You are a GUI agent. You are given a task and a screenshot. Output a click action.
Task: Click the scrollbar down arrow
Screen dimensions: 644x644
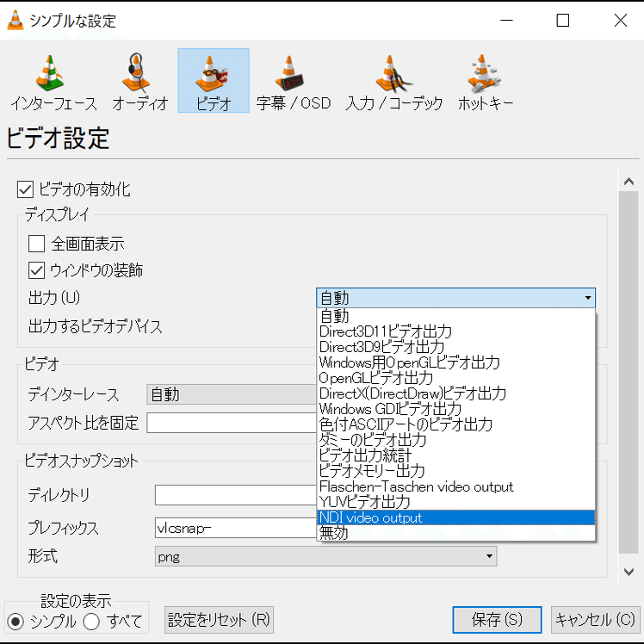(629, 572)
